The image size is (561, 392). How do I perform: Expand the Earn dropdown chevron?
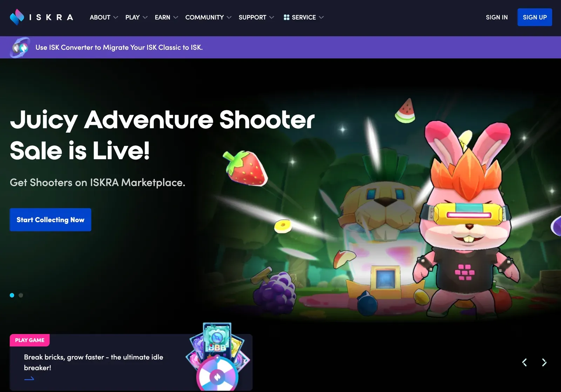coord(176,17)
